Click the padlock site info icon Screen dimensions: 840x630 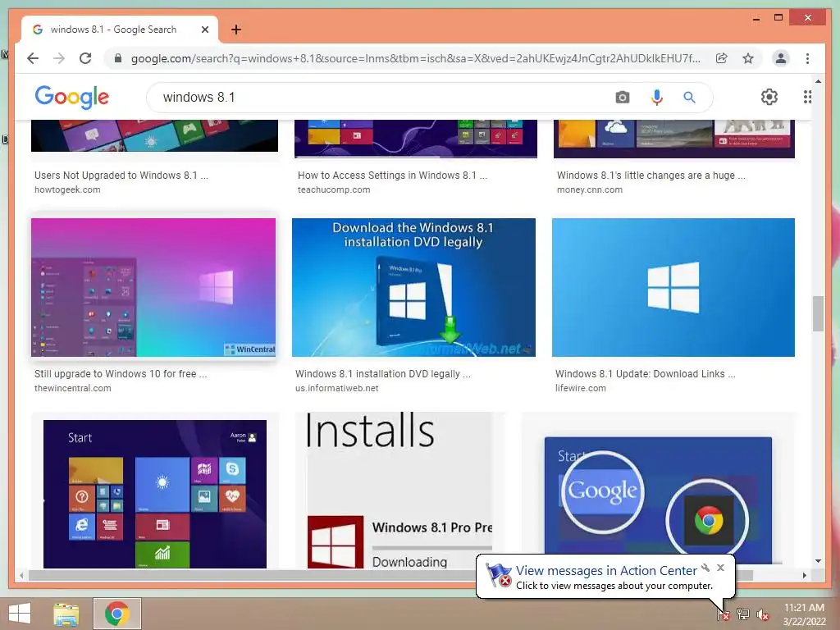(x=118, y=58)
